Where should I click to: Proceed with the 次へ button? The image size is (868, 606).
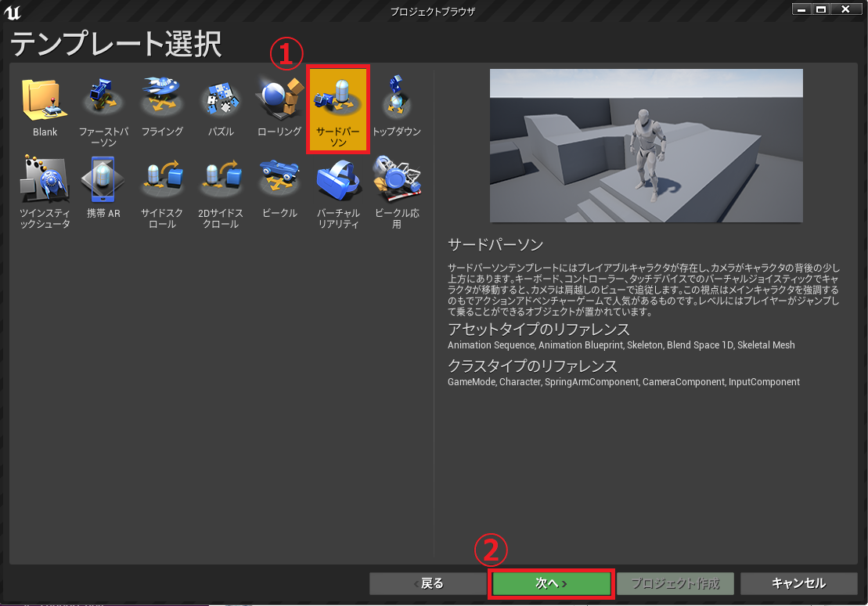[551, 583]
